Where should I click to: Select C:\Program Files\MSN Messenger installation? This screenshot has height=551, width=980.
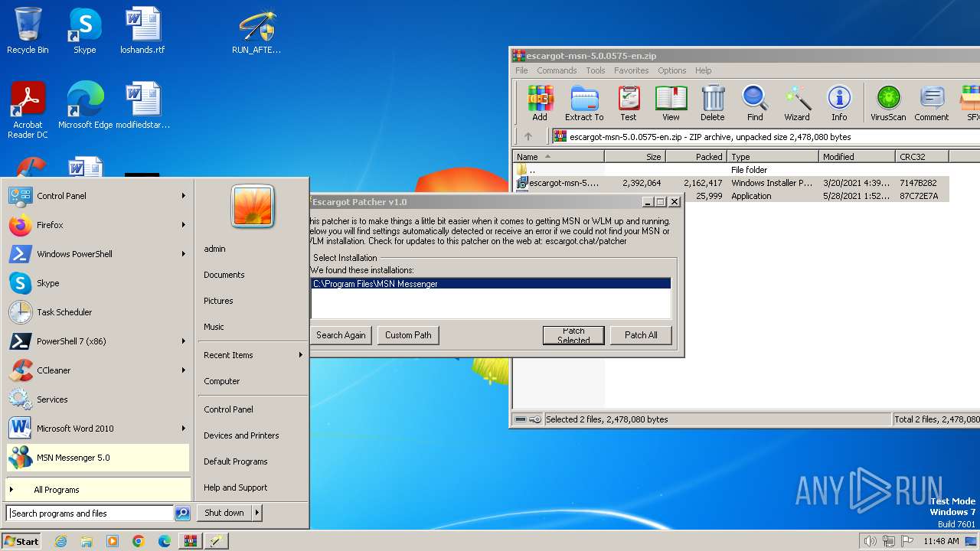[x=491, y=284]
